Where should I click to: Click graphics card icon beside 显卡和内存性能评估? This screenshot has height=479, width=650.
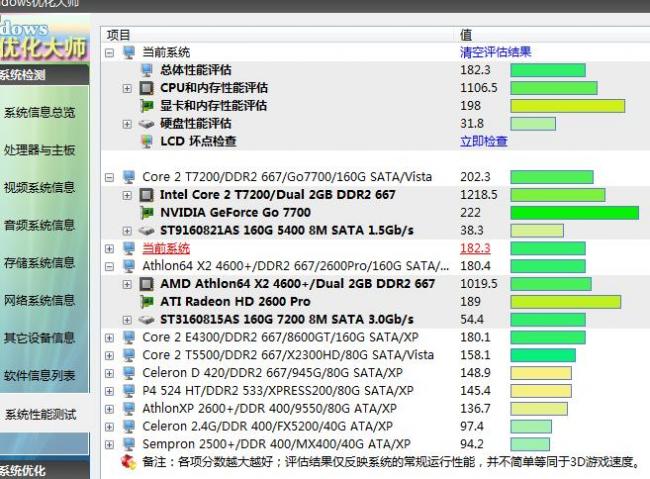146,106
